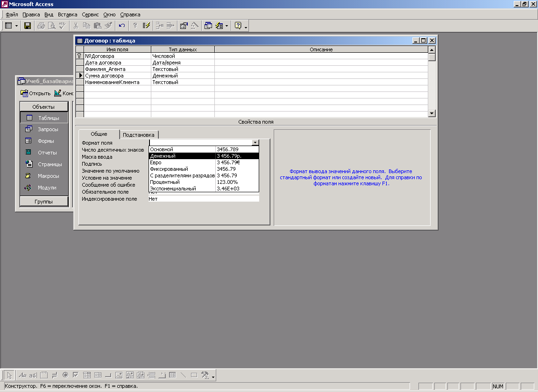Viewport: 538px width, 392px height.
Task: Open the Вставка menu
Action: click(68, 14)
